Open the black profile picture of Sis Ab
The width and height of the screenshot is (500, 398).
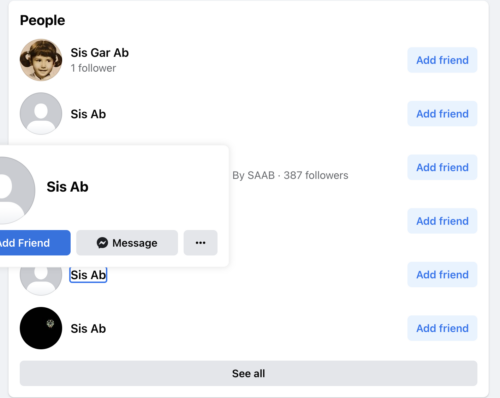41,328
